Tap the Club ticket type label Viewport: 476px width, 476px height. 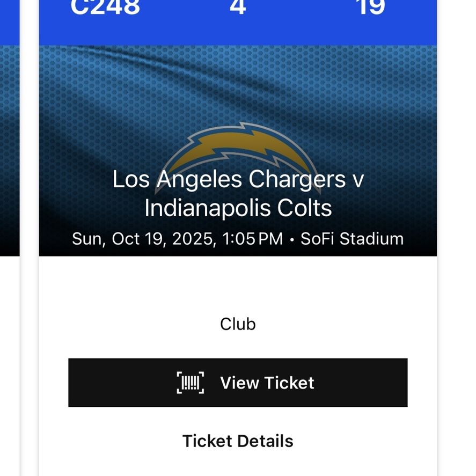(x=238, y=324)
